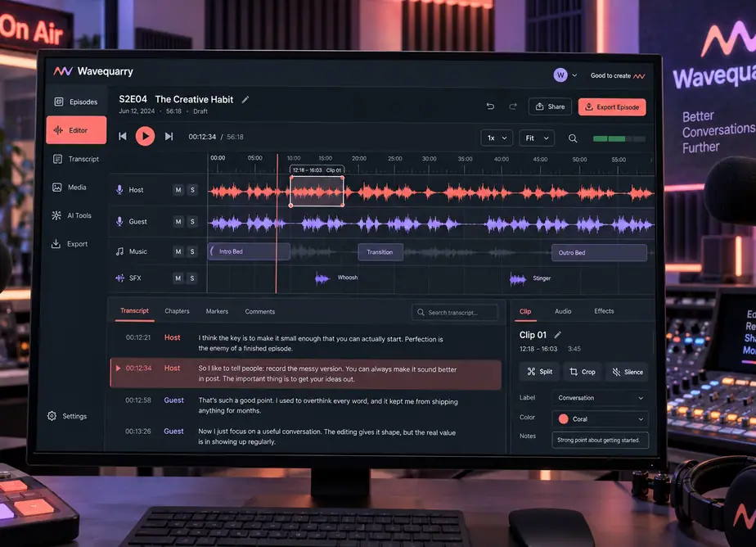Open the Coral color dropdown

coord(600,418)
